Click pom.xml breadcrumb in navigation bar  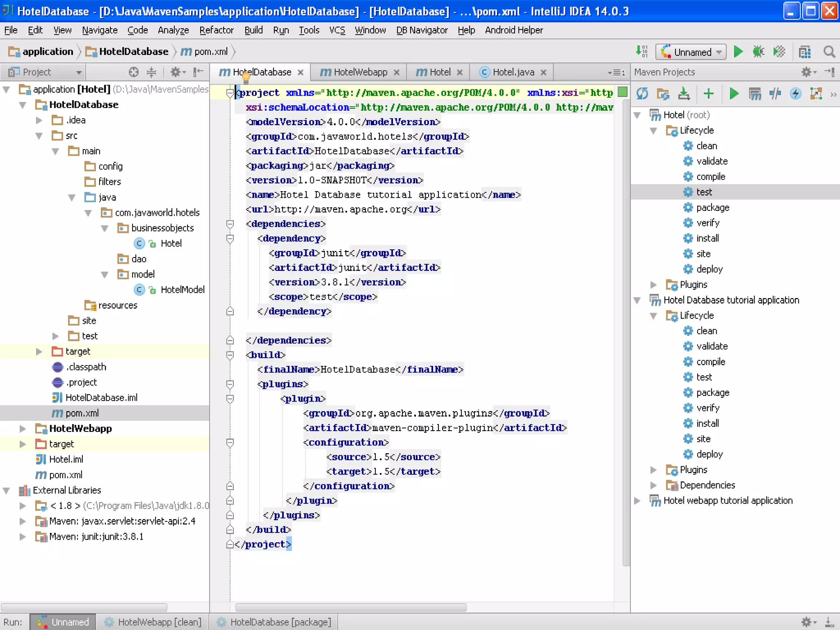click(x=204, y=52)
